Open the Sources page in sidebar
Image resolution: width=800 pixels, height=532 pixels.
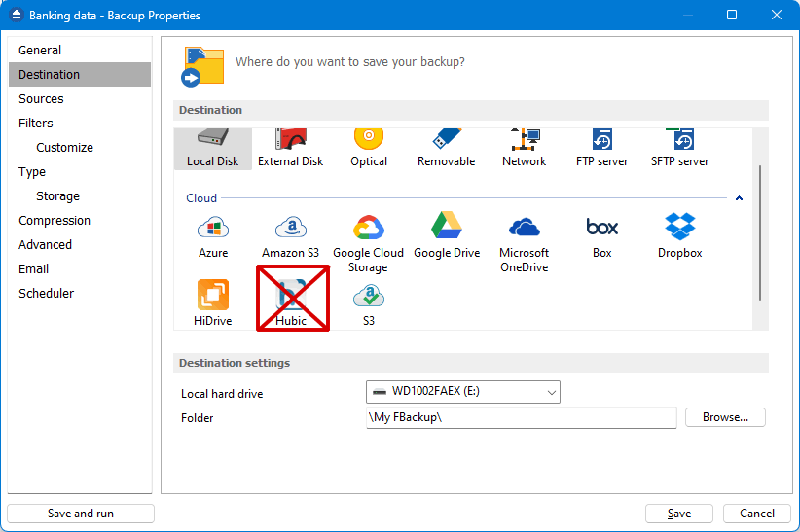coord(41,99)
